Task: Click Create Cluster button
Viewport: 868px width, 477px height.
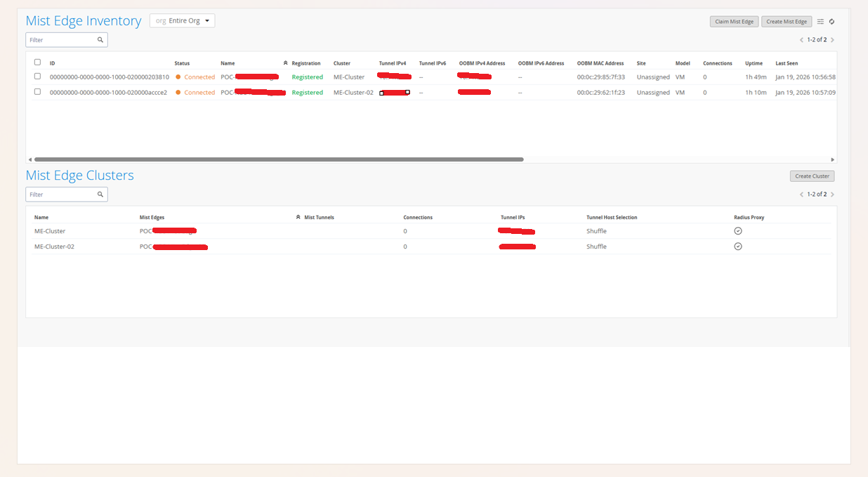Action: [813, 176]
